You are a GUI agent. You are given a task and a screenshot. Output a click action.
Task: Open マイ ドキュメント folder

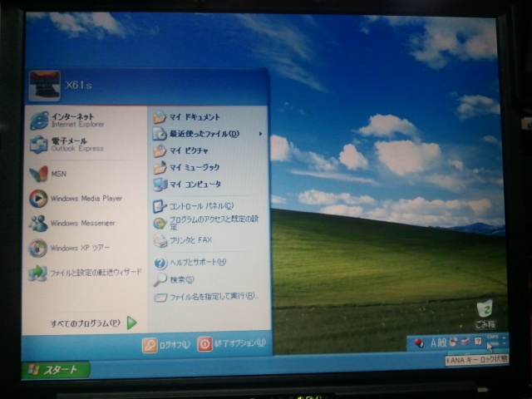tap(186, 117)
